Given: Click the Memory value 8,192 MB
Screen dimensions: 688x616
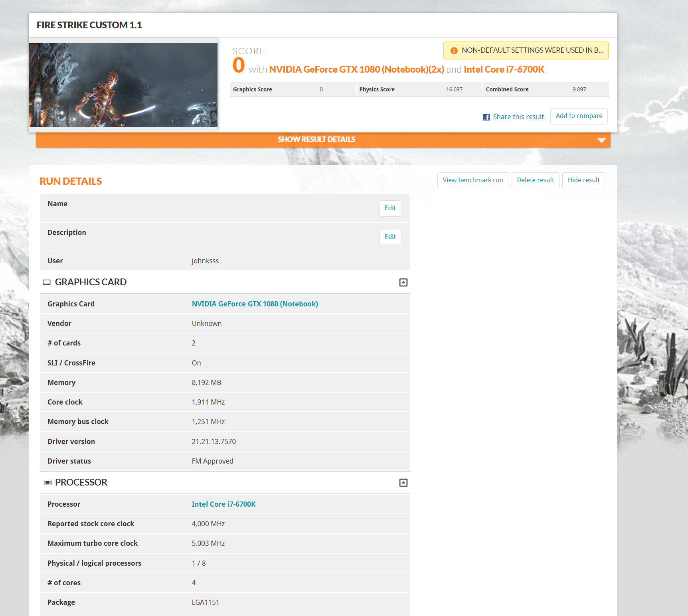Looking at the screenshot, I should pyautogui.click(x=206, y=383).
